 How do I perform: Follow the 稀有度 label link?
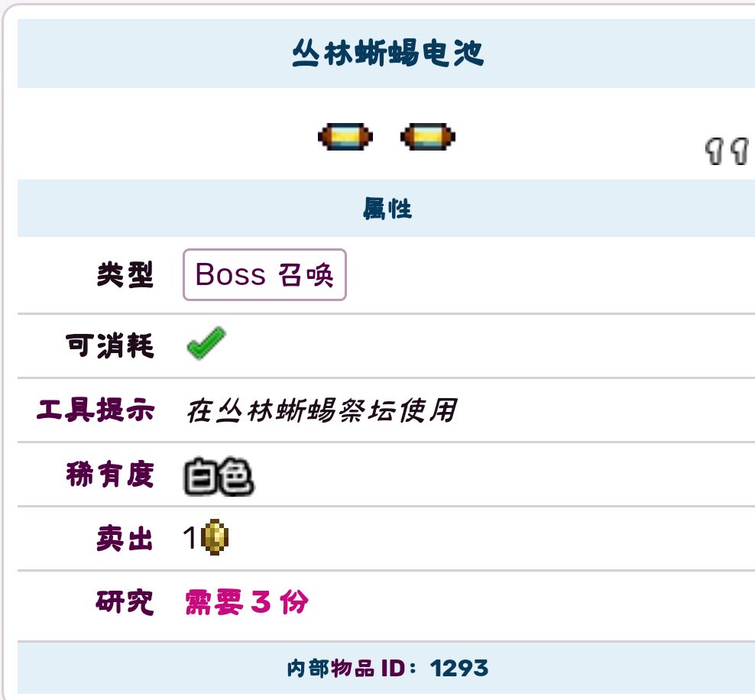point(110,475)
